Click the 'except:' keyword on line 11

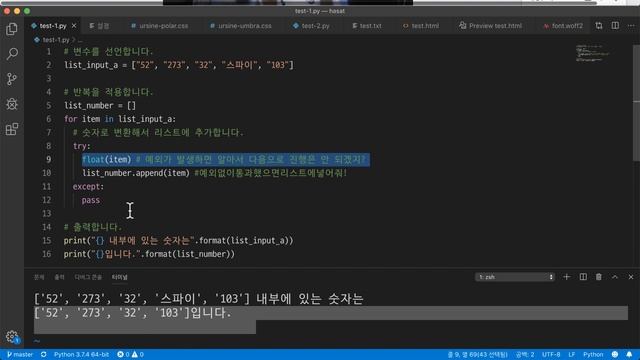point(88,187)
